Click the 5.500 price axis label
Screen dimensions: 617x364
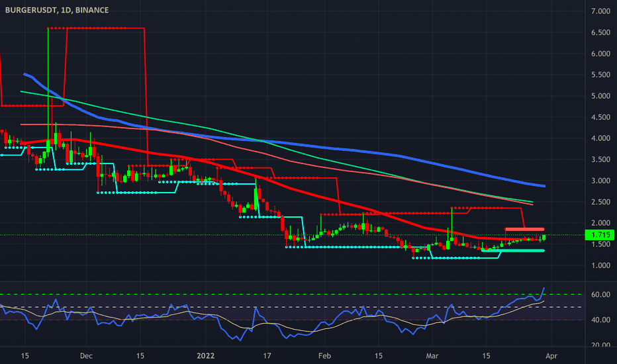point(600,74)
